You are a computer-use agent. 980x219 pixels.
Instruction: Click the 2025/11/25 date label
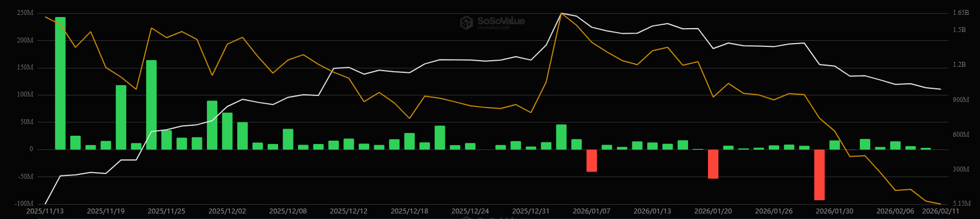(x=167, y=211)
